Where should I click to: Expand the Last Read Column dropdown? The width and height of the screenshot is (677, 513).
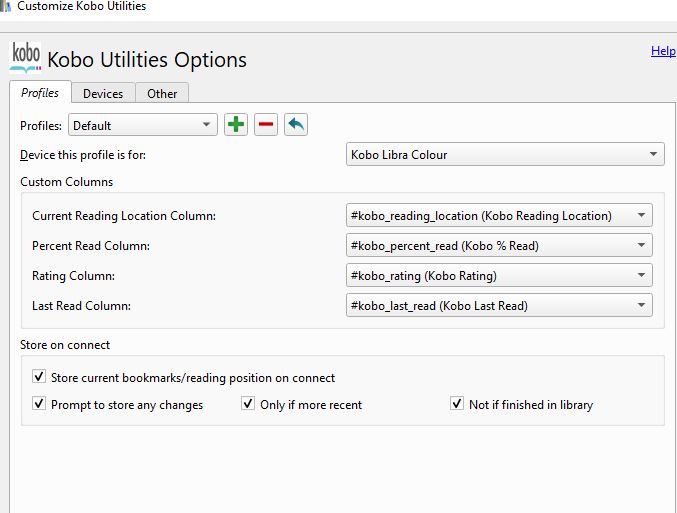[x=498, y=305]
